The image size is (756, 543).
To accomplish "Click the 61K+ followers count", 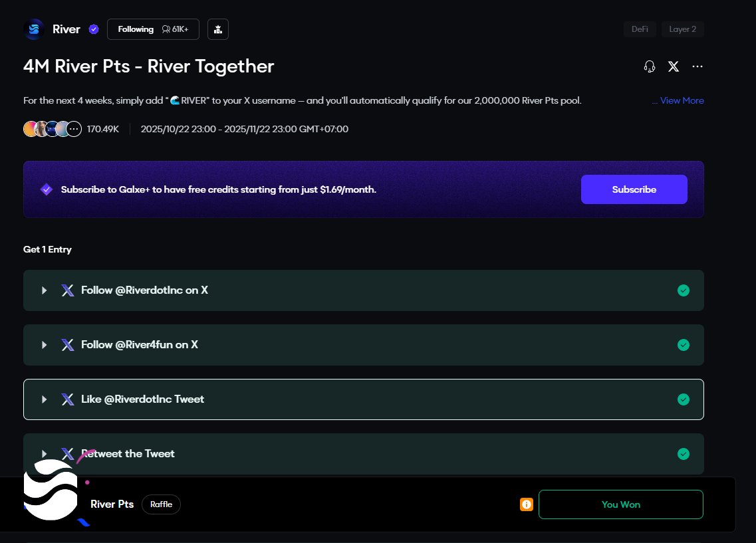I will tap(176, 29).
